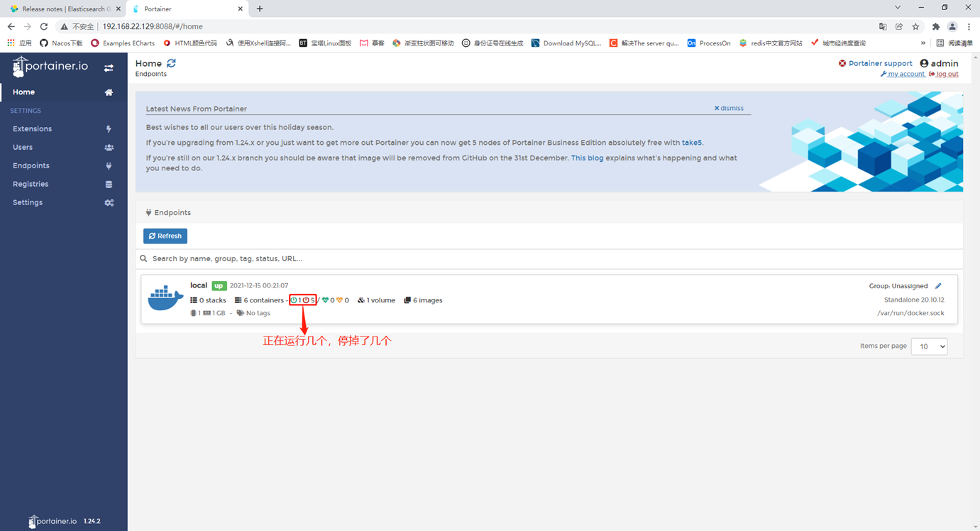Dismiss the Latest News banner
This screenshot has height=531, width=980.
(x=729, y=109)
